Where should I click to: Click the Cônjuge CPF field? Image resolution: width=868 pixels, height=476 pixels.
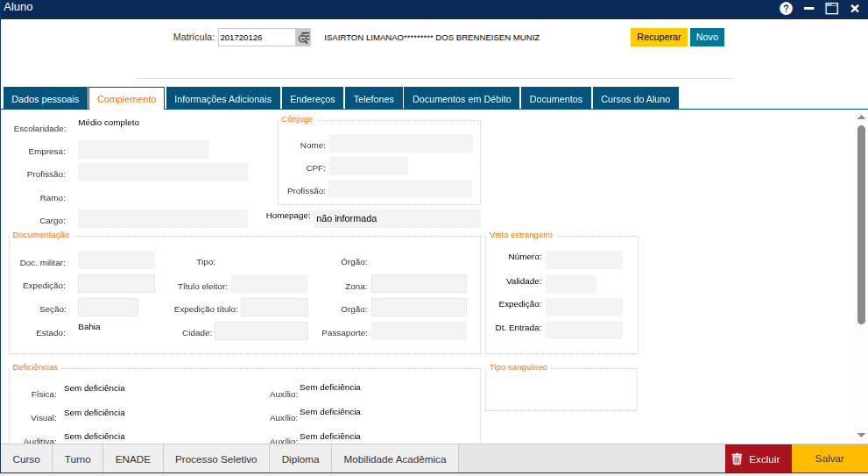[368, 167]
